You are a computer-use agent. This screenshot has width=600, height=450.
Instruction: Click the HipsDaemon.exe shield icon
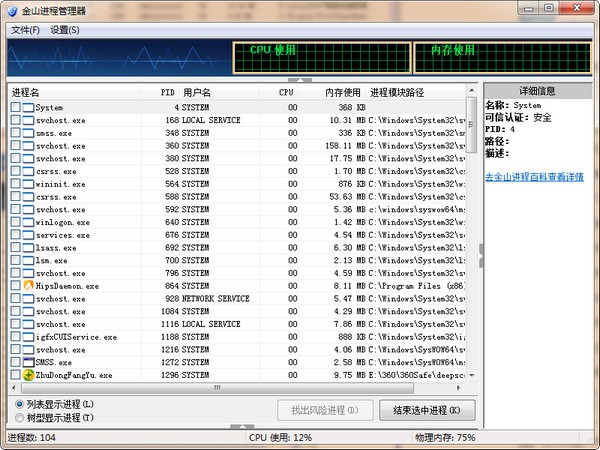pyautogui.click(x=28, y=286)
